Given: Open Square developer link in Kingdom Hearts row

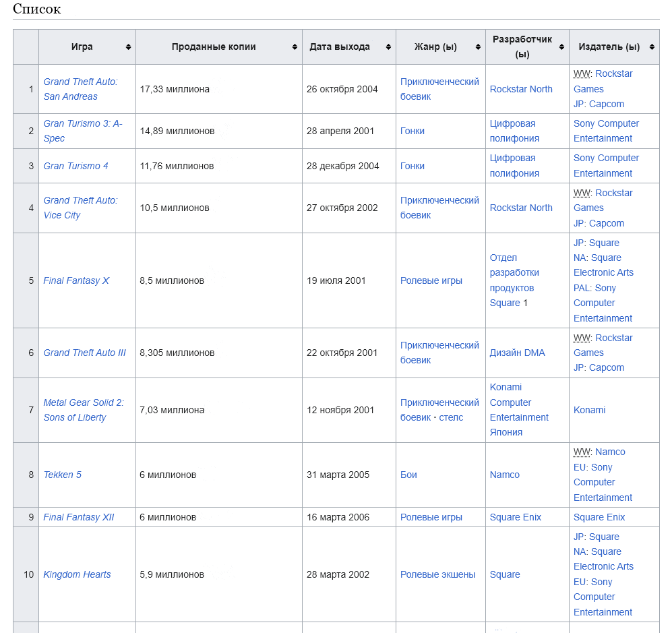Looking at the screenshot, I should coord(505,575).
